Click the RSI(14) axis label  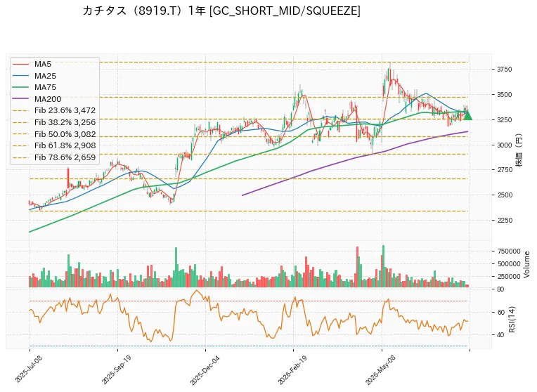(x=512, y=319)
